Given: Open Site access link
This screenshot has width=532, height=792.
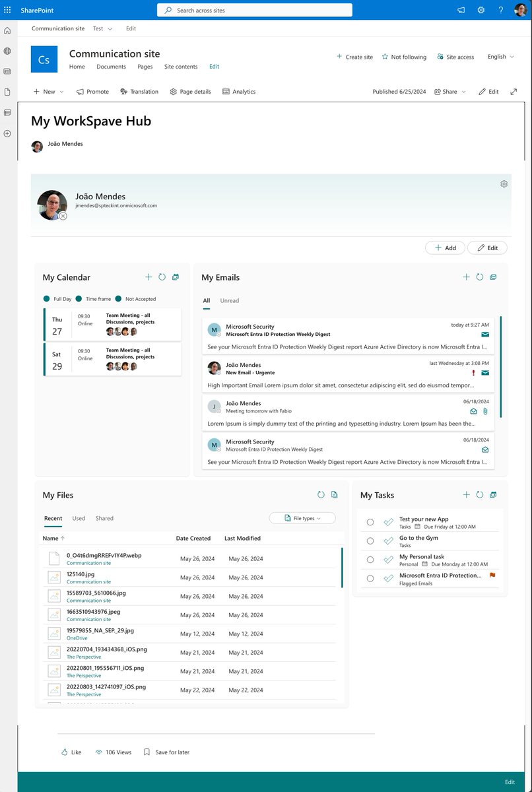Looking at the screenshot, I should (x=455, y=57).
